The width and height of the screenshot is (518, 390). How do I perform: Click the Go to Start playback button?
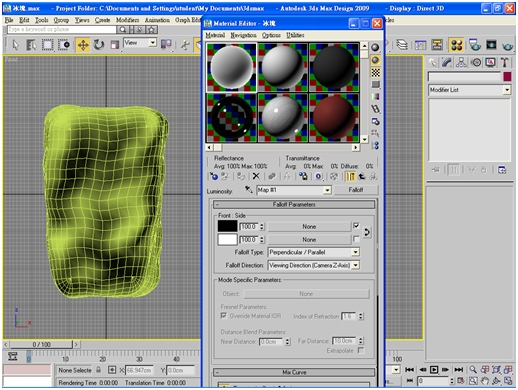(409, 369)
